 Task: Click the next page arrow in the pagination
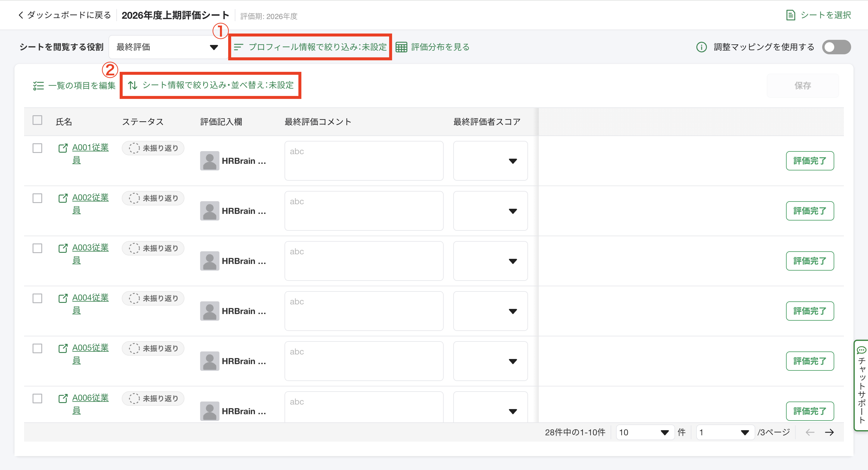click(x=829, y=432)
